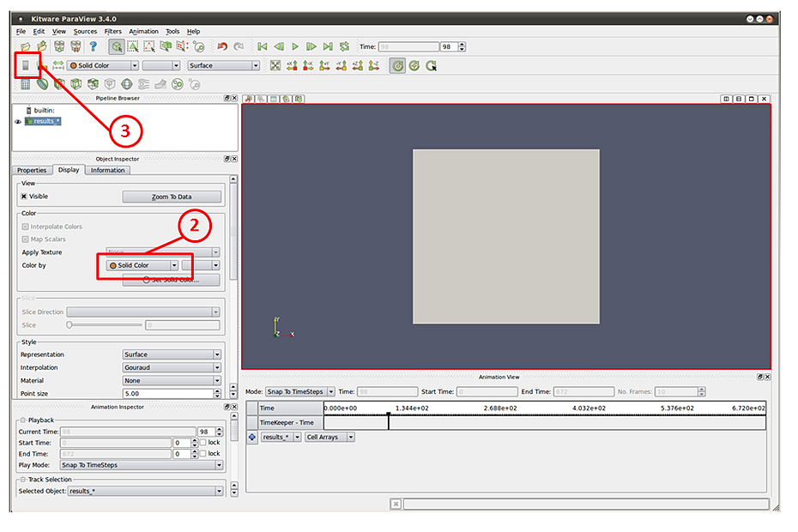798x532 pixels.
Task: Open the Material None dropdown
Action: [172, 381]
